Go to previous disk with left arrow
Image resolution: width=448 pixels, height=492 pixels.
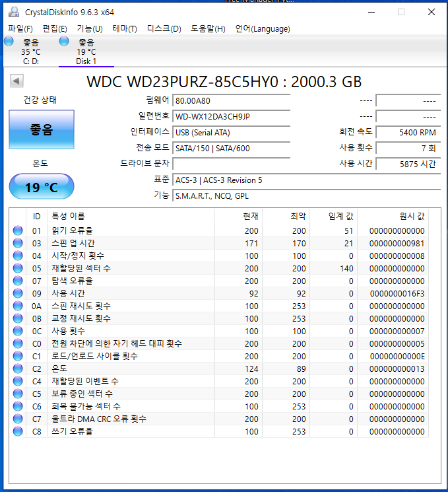pos(16,81)
